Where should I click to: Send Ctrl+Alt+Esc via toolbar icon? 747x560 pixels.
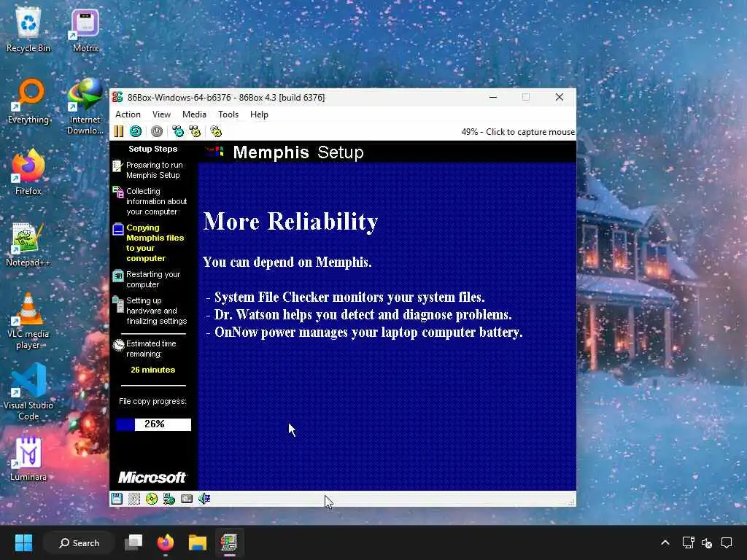[195, 131]
